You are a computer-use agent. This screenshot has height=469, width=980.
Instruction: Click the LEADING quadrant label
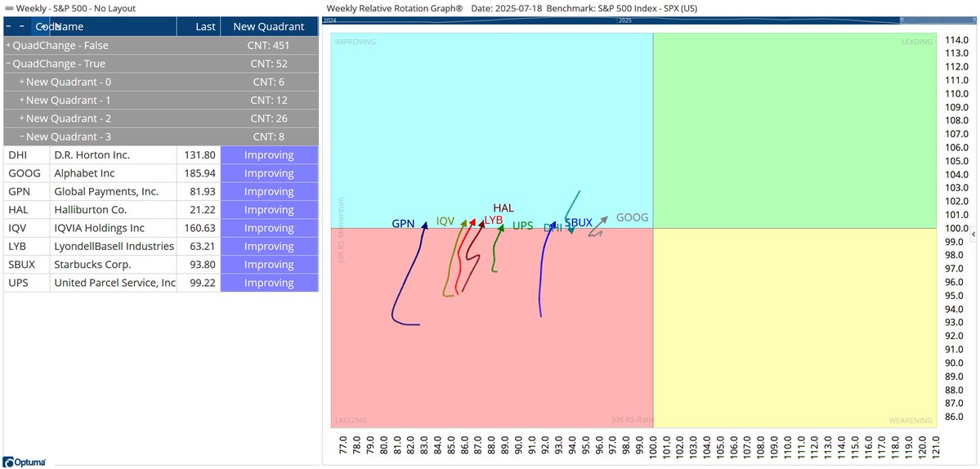(x=916, y=42)
